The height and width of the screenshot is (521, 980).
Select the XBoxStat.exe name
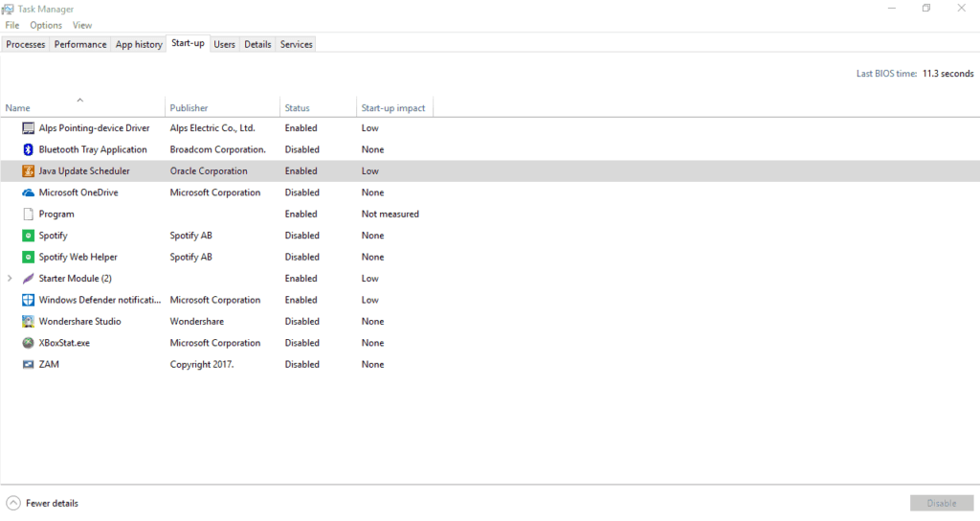click(x=64, y=343)
